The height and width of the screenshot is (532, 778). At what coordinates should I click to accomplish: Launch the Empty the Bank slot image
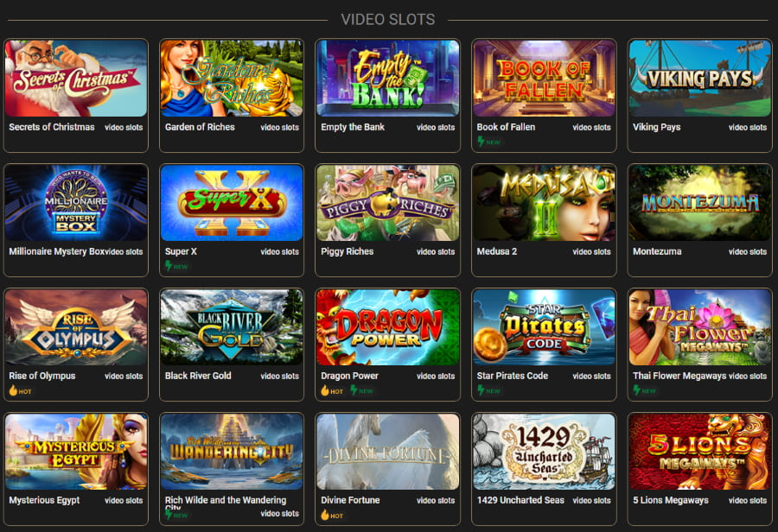(x=387, y=79)
